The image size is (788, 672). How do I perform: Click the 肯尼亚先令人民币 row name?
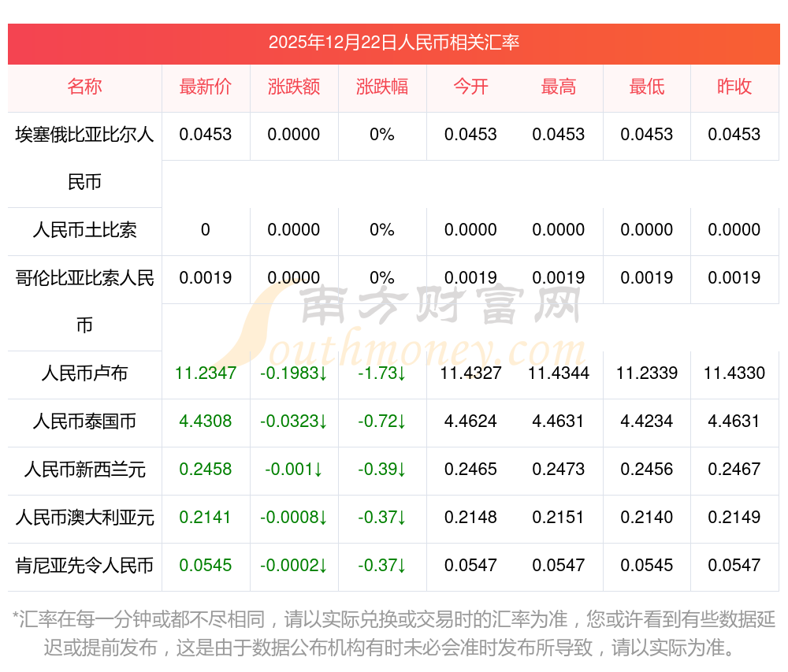point(84,566)
